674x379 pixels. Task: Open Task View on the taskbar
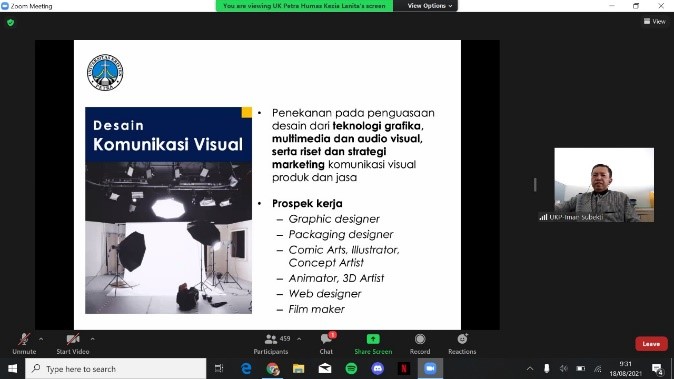(219, 369)
